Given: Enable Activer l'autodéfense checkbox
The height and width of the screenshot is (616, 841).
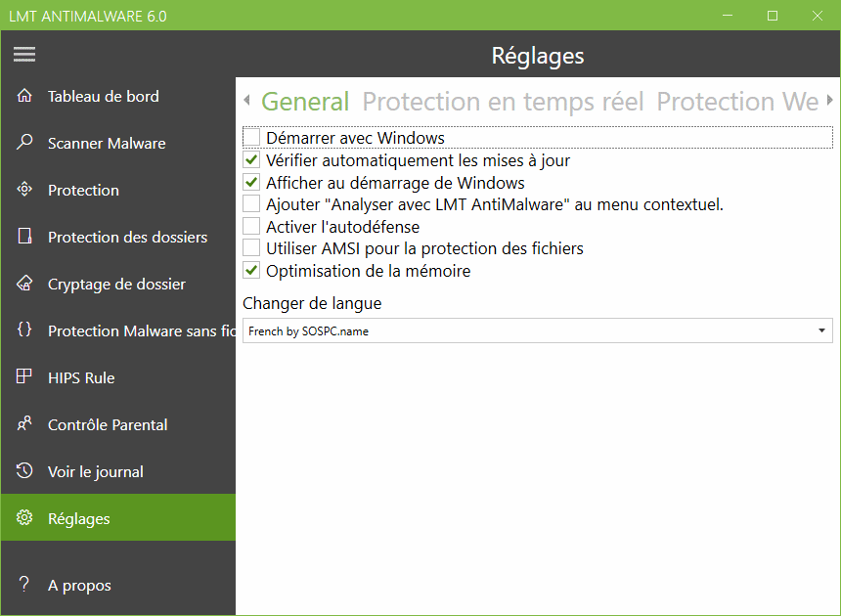Looking at the screenshot, I should (x=251, y=226).
